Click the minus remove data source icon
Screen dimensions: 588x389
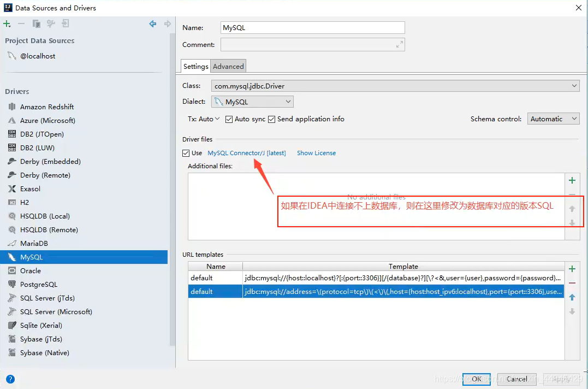pos(21,24)
